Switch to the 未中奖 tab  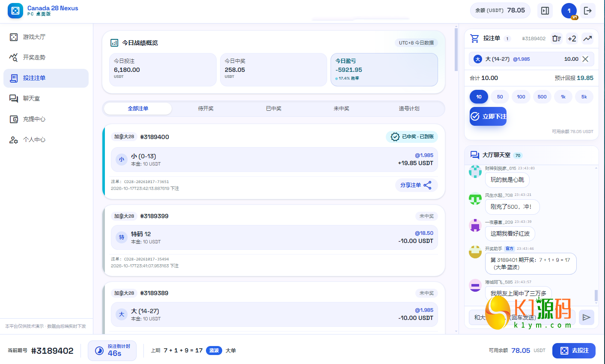click(341, 109)
